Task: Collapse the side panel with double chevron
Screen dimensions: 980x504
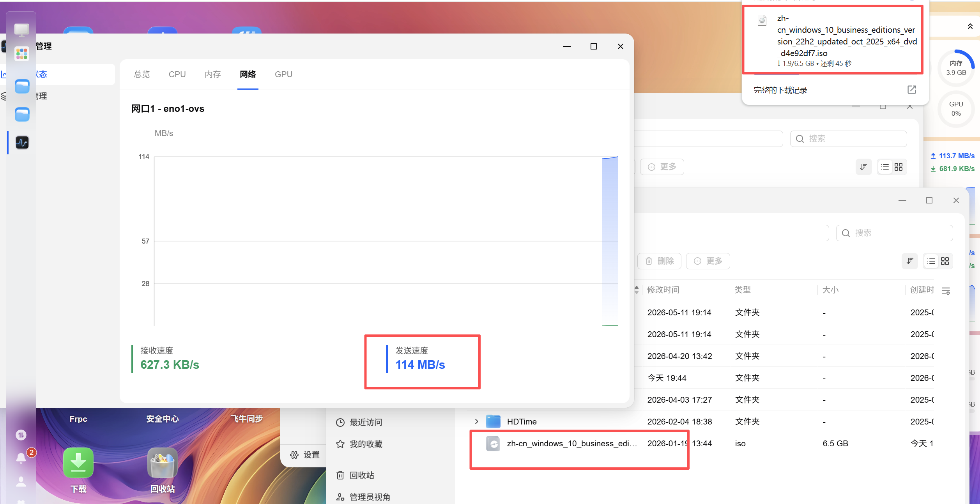Action: (x=970, y=26)
